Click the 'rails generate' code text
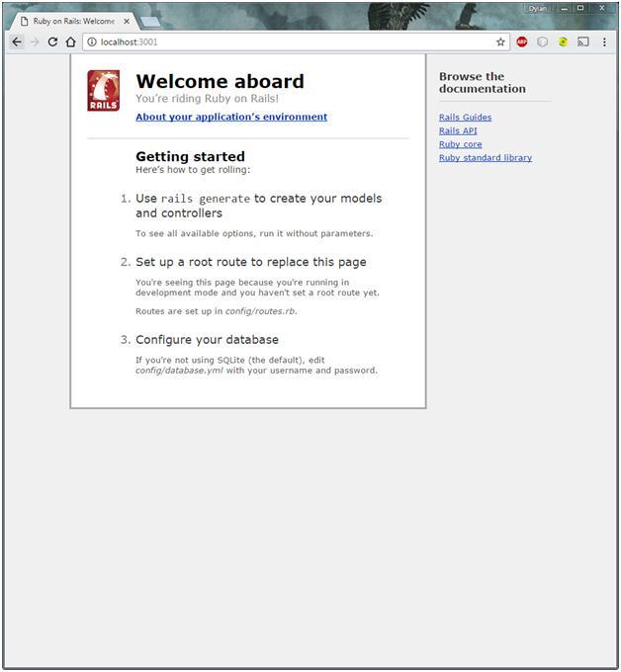621x672 pixels. click(x=206, y=199)
